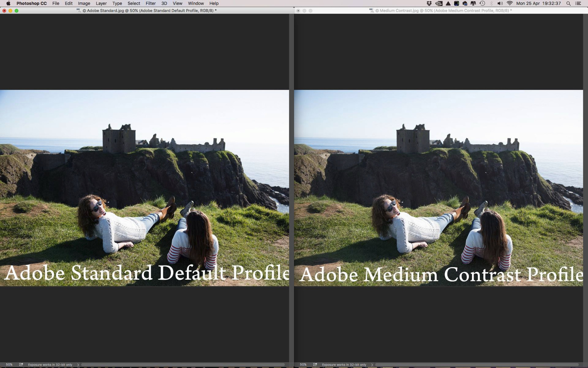Click horizontal scrollbar of Medium Contrast window
This screenshot has width=588, height=368.
pos(477,365)
